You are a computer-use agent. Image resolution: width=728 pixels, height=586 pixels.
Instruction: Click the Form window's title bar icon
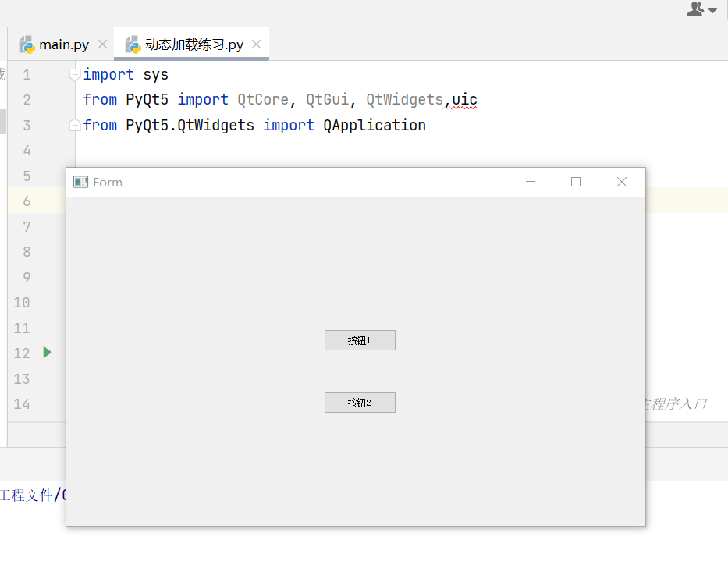(x=80, y=181)
